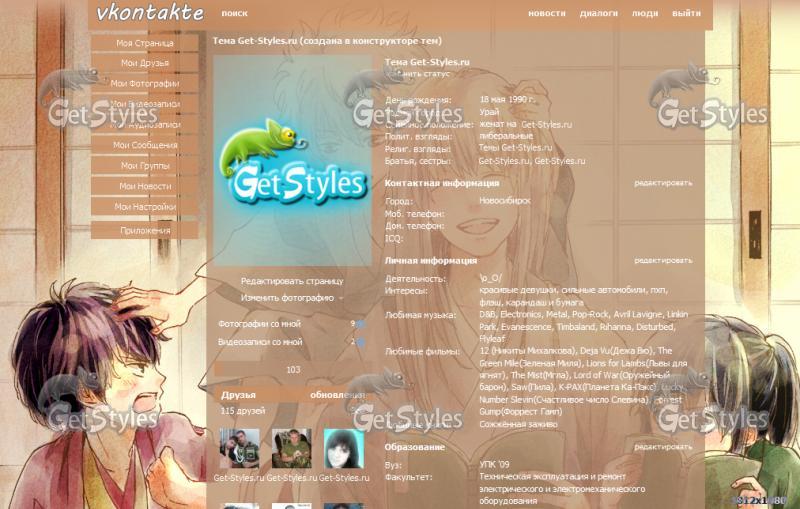800x509 pixels.
Task: Click красивые девушки interest link
Action: 518,290
